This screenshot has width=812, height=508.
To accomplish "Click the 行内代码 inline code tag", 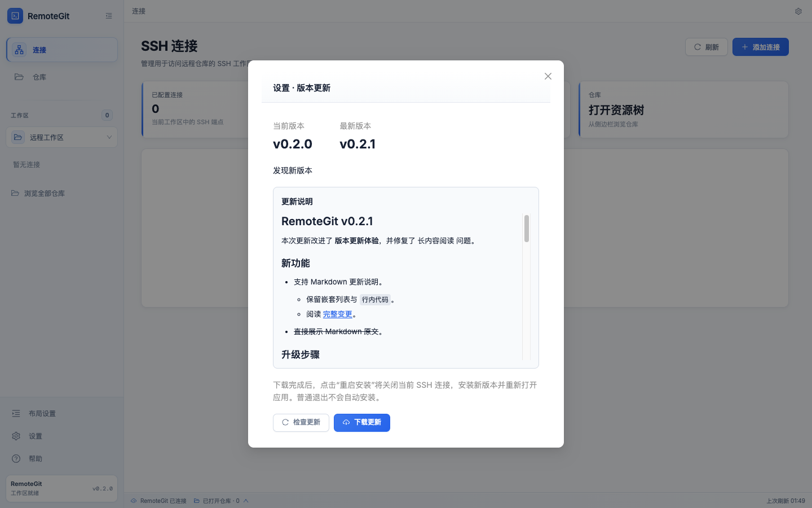I will click(x=375, y=300).
